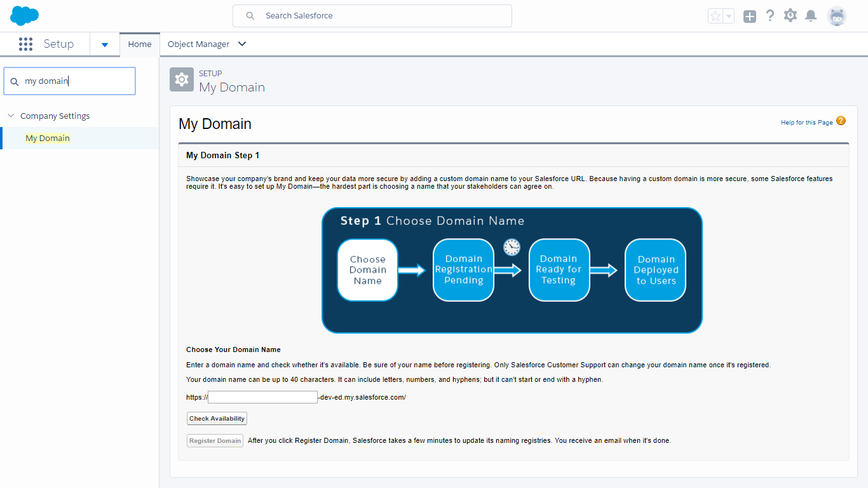This screenshot has height=488, width=868.
Task: Click the 'Step 1 Choose Domain Name' diagram title
Action: click(432, 220)
